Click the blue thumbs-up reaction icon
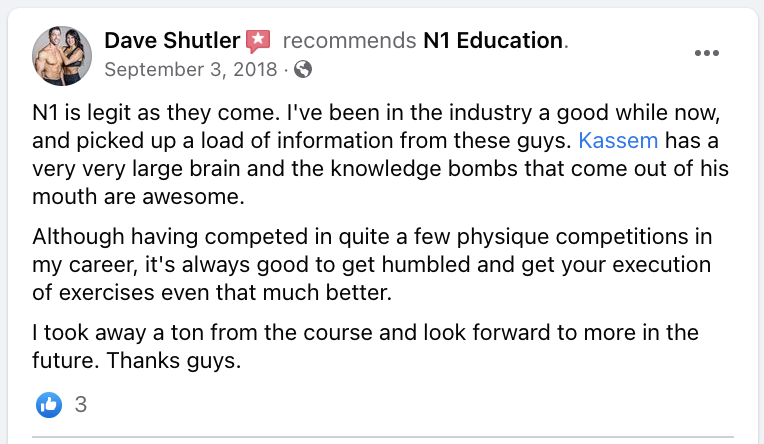The image size is (764, 444). pos(49,405)
